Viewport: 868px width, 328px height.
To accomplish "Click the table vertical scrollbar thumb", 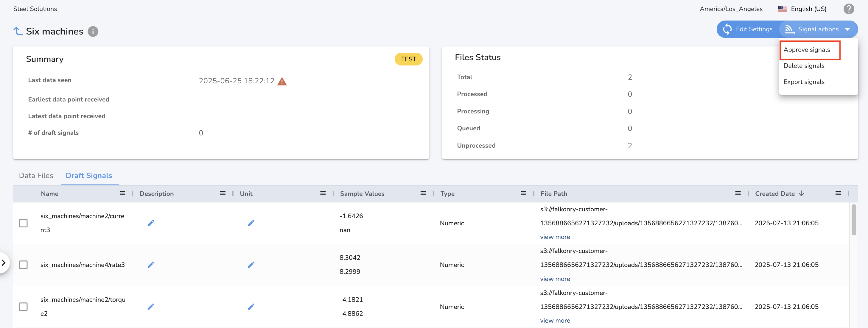I will (853, 220).
